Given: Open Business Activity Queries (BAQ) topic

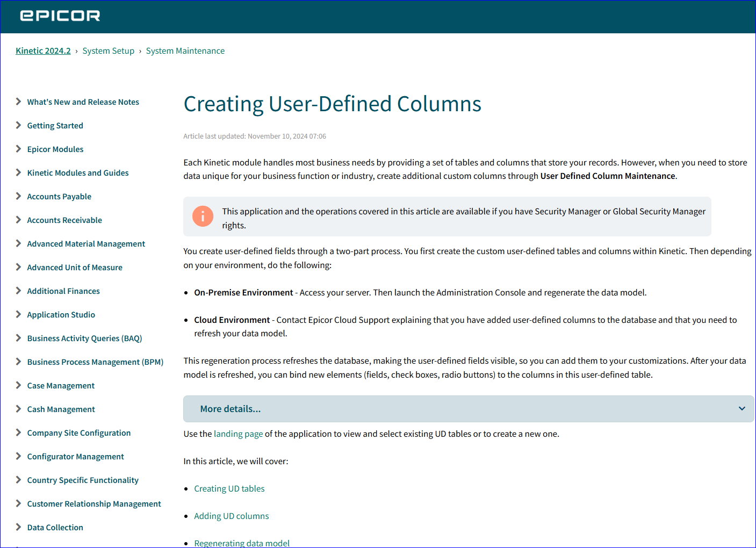Looking at the screenshot, I should (x=85, y=338).
